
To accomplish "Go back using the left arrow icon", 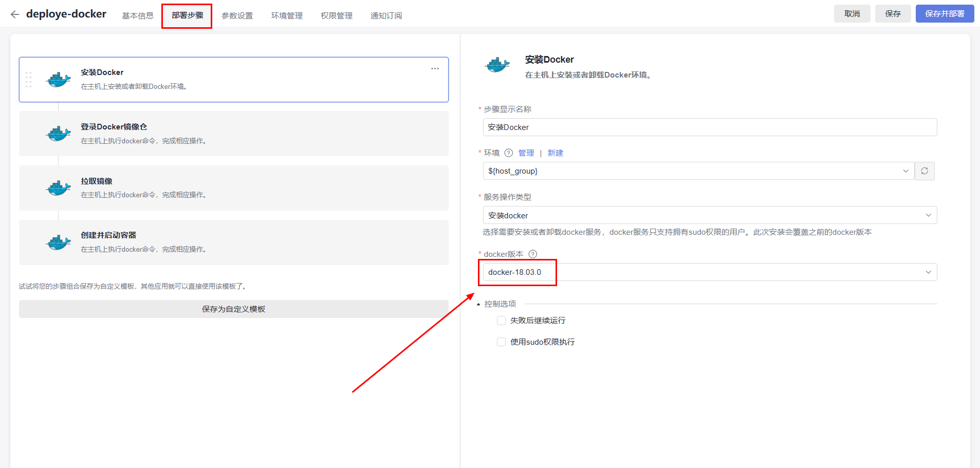I will 15,14.
